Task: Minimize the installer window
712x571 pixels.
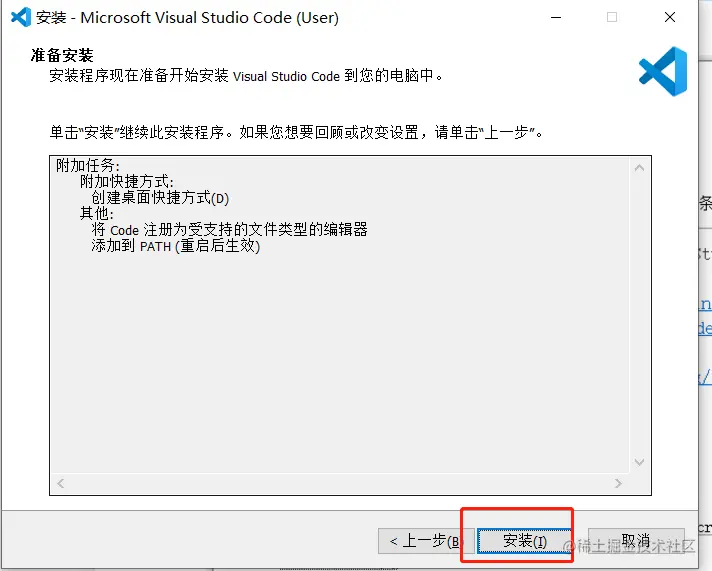Action: pos(556,17)
